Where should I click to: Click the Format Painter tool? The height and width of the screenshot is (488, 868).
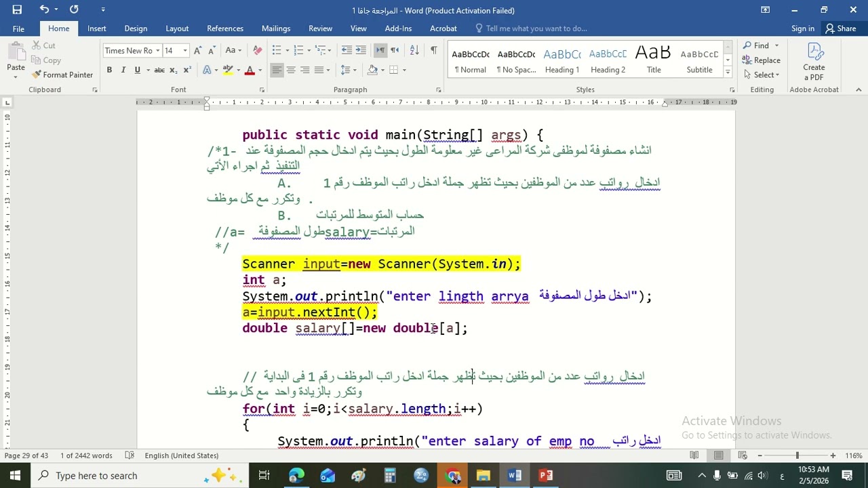[62, 75]
